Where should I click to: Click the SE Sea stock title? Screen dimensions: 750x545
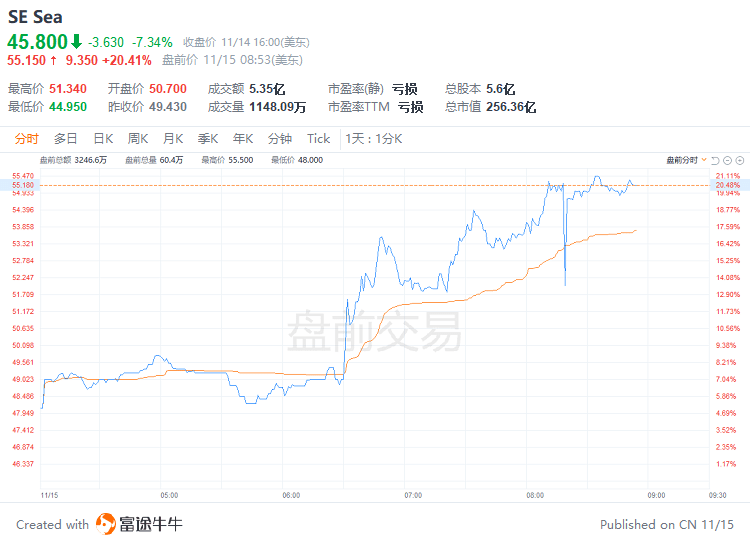point(35,17)
